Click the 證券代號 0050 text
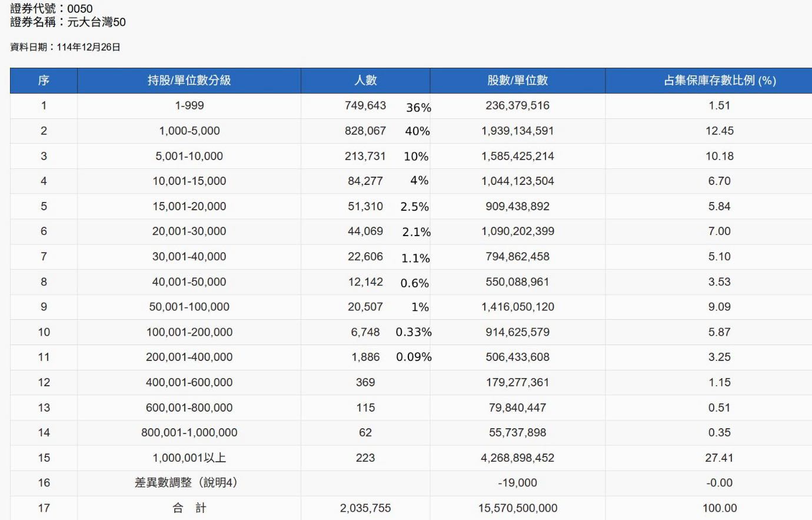The width and height of the screenshot is (812, 520). 51,9
